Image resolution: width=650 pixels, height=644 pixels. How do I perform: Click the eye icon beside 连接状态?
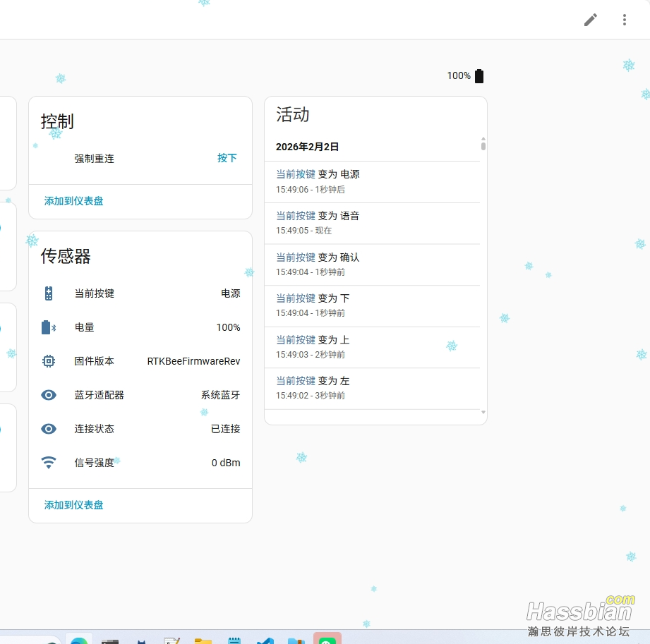pyautogui.click(x=48, y=429)
